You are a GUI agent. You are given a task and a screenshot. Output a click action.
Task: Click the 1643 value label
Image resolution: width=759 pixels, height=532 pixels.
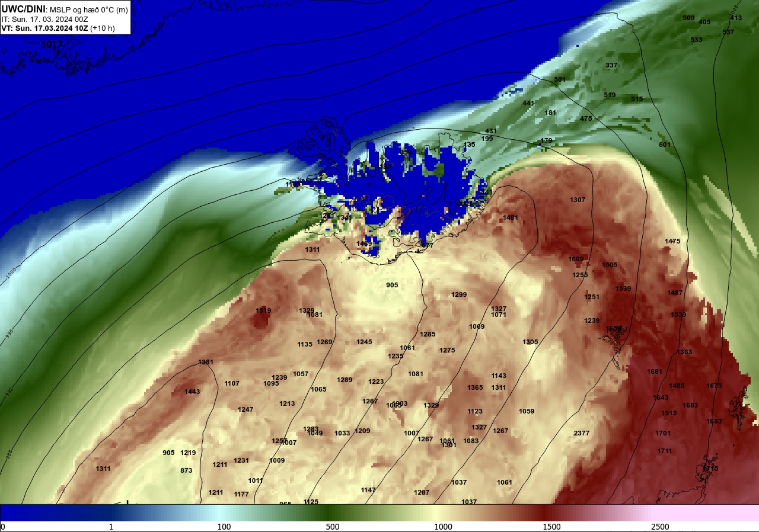[661, 398]
